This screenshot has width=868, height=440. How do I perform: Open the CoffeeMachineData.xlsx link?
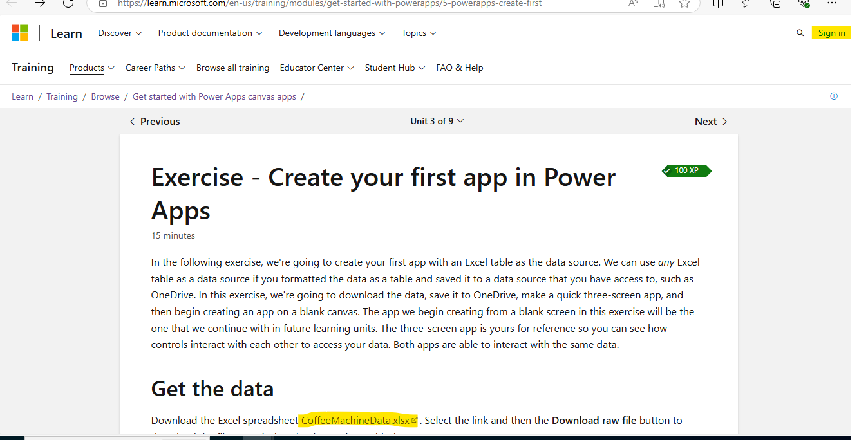359,420
